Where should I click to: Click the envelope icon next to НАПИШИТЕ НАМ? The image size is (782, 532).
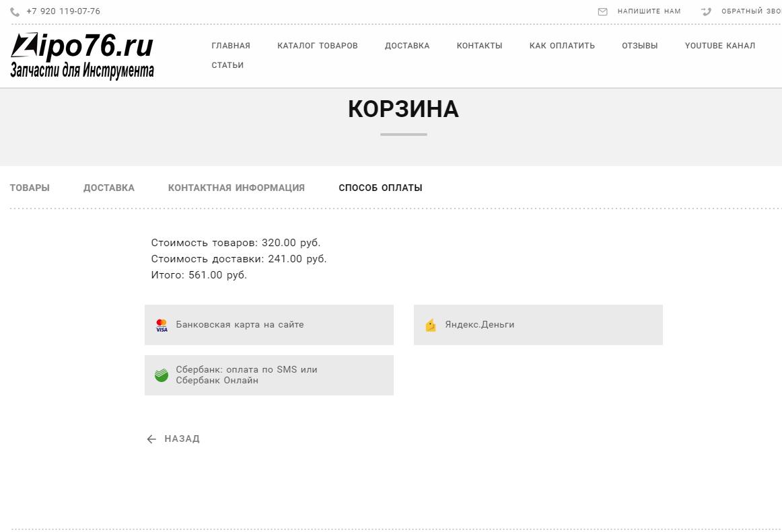[603, 11]
